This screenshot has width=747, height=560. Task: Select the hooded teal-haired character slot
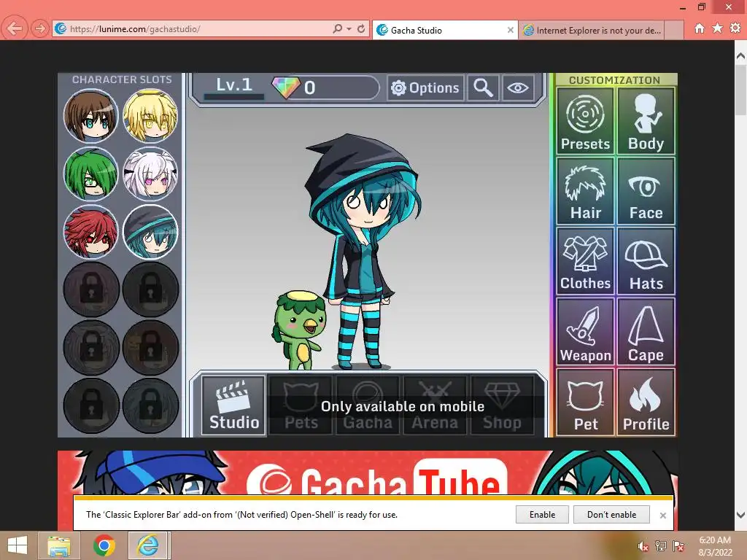click(x=150, y=232)
